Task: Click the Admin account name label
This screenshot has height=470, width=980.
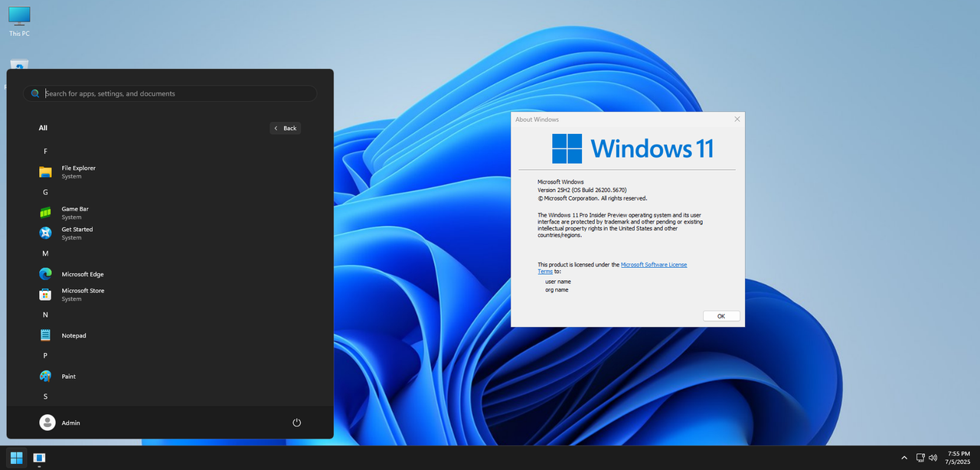Action: pyautogui.click(x=71, y=423)
